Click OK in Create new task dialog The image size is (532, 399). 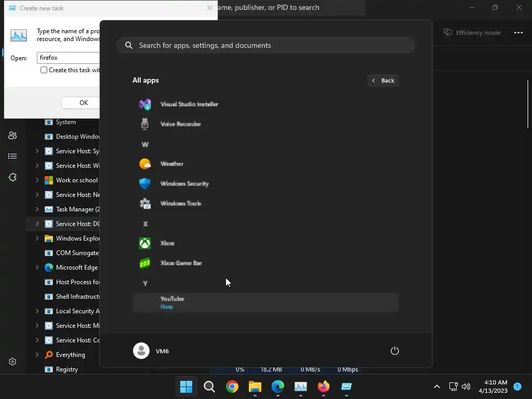click(x=81, y=103)
